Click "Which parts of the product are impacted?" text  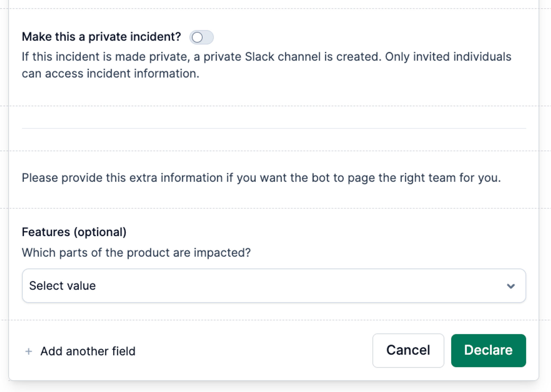[x=136, y=252]
